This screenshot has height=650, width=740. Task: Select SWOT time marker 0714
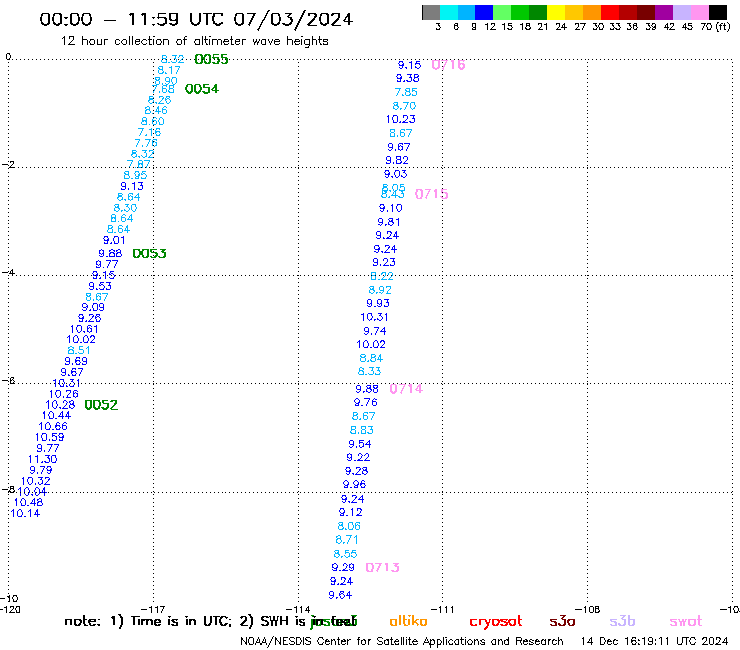coord(406,389)
